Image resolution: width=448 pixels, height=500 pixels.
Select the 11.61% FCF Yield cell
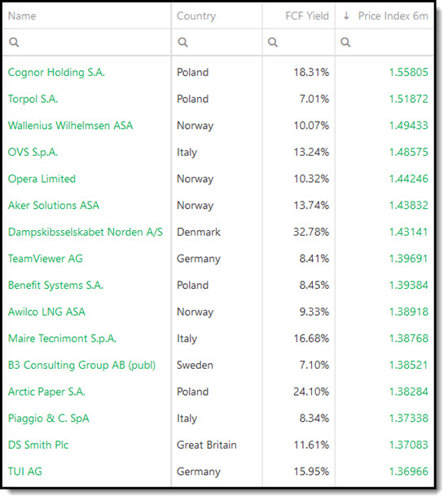tap(311, 445)
